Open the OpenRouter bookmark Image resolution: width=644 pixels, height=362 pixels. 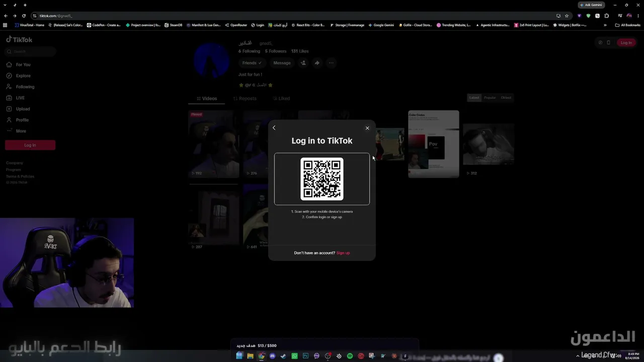click(x=236, y=25)
